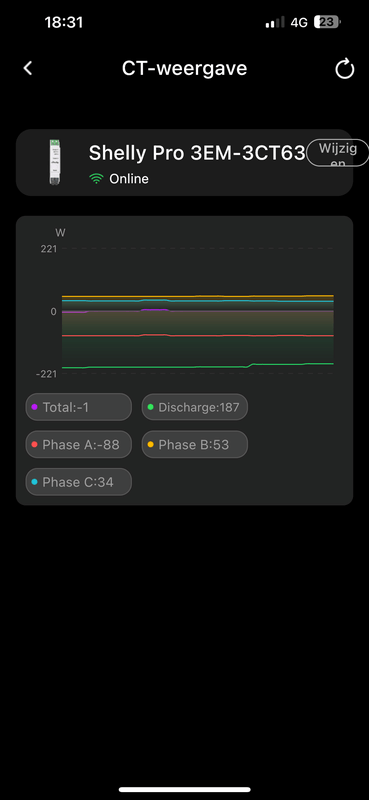369x800 pixels.
Task: Toggle the Discharge:187 legend series
Action: 194,407
